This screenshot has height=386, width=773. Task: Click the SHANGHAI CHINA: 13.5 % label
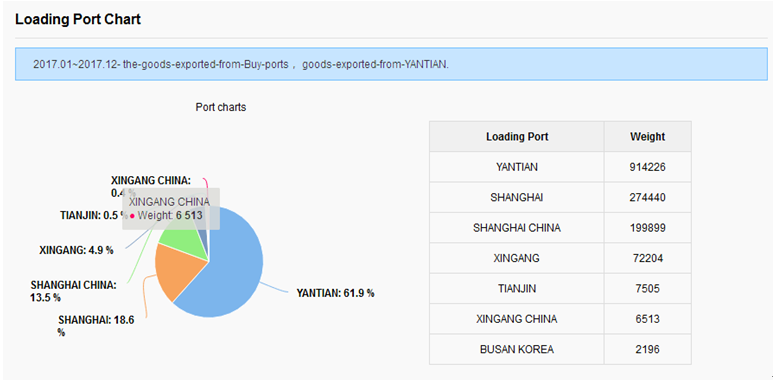click(73, 291)
